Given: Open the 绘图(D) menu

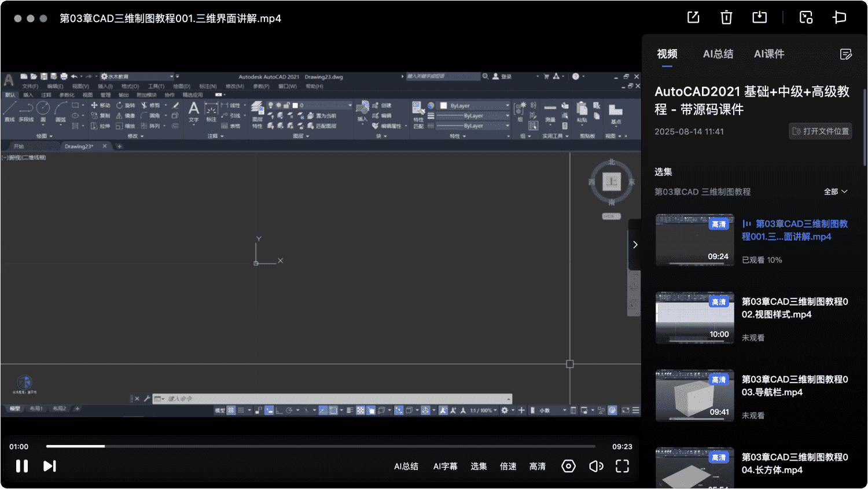Looking at the screenshot, I should (182, 86).
